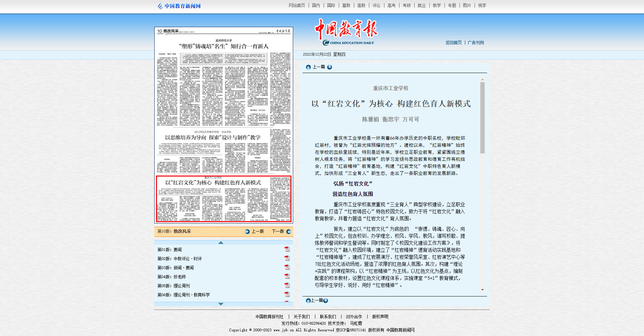Click the article scrollbar down arrow
The image size is (644, 336).
click(483, 289)
